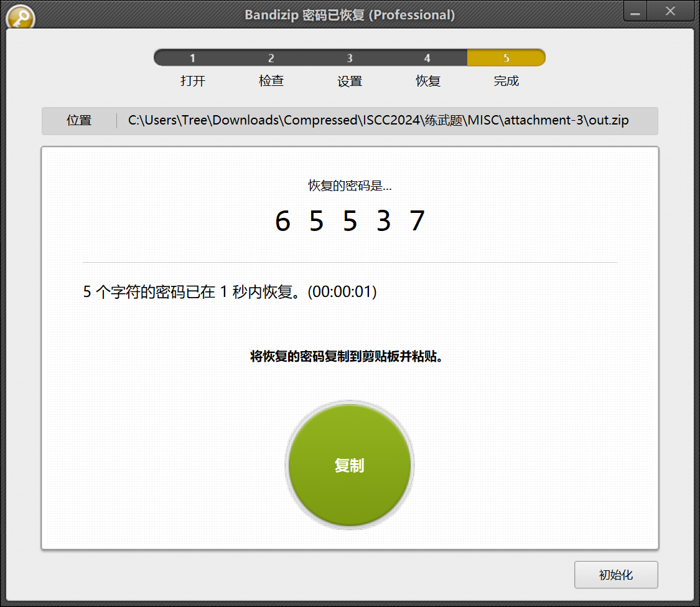Screen dimensions: 700x607
Task: Click the golden key app icon
Action: click(20, 18)
